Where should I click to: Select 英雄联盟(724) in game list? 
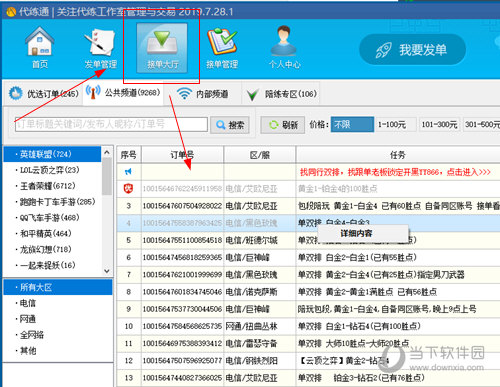click(52, 154)
